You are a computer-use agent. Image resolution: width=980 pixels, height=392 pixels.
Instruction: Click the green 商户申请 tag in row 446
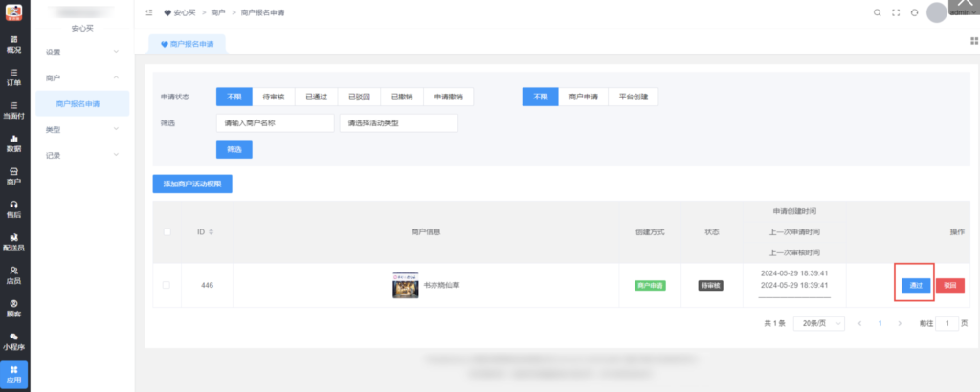tap(650, 285)
